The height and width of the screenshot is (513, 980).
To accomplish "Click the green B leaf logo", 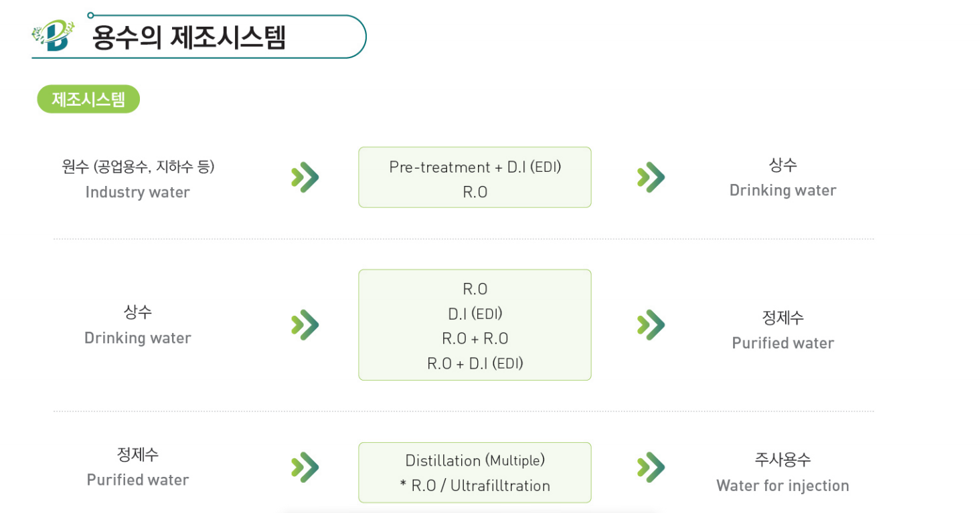I will coord(53,35).
